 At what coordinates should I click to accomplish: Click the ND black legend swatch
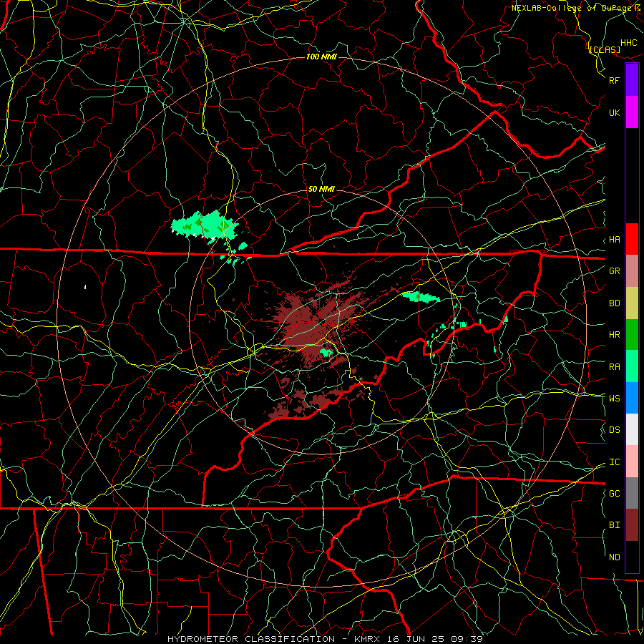pyautogui.click(x=632, y=557)
